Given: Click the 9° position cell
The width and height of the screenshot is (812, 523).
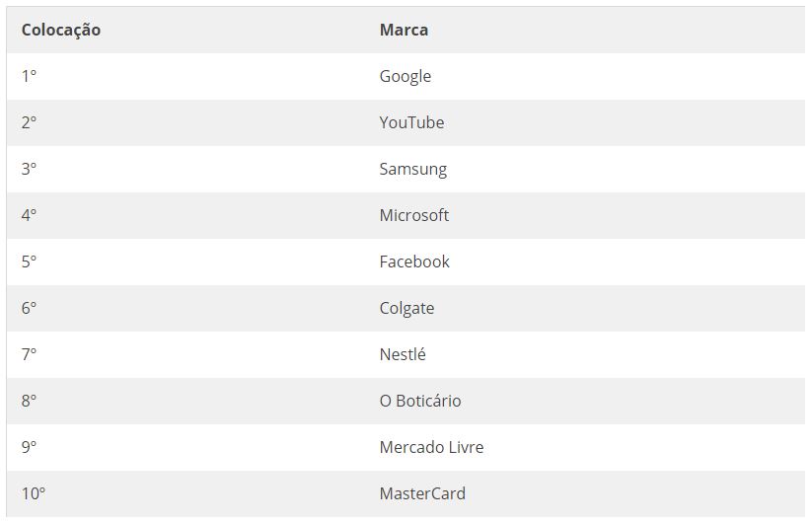Looking at the screenshot, I should coord(29,447).
